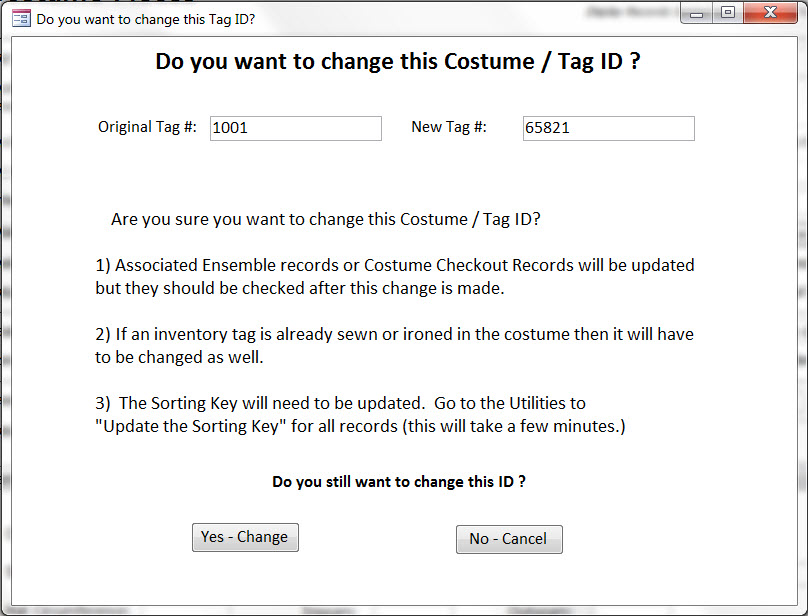Click the dialog title bar text
This screenshot has width=808, height=616.
coord(146,20)
